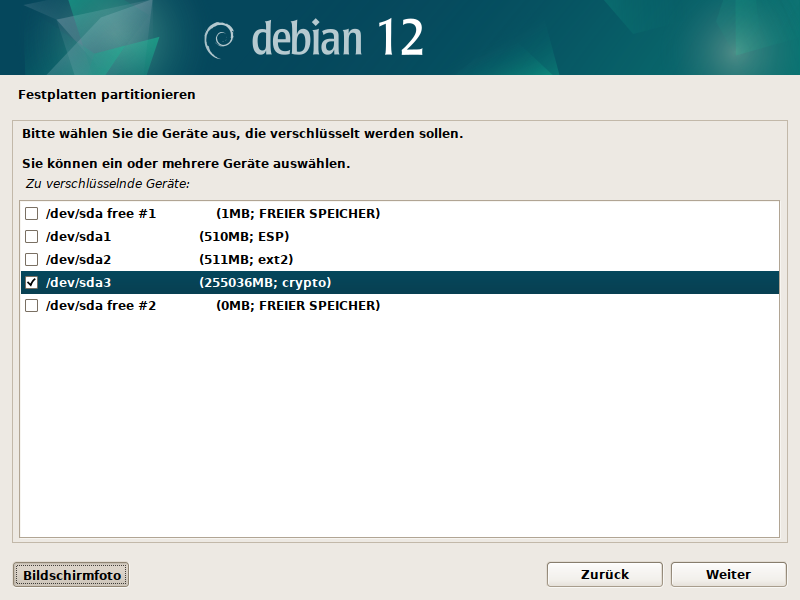800x600 pixels.
Task: Take a screenshot with the Bildschirmfoto button
Action: click(x=71, y=575)
